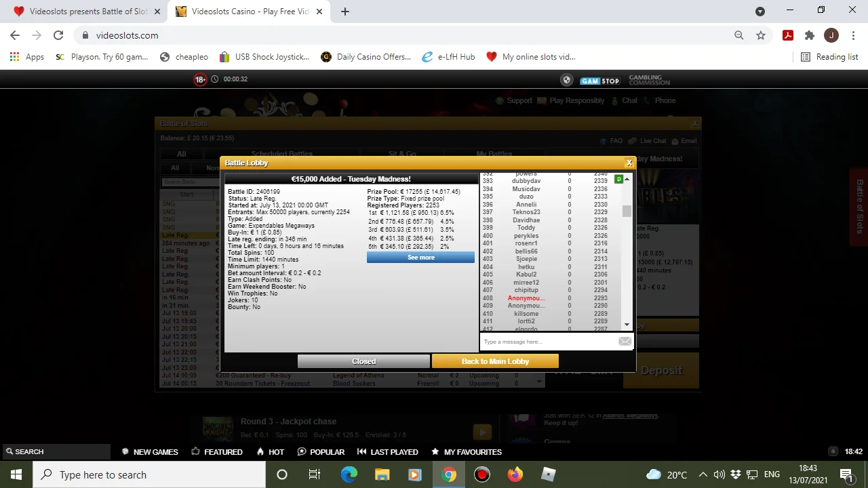This screenshot has width=868, height=488.
Task: Bookmark this page with star icon
Action: coord(761,35)
